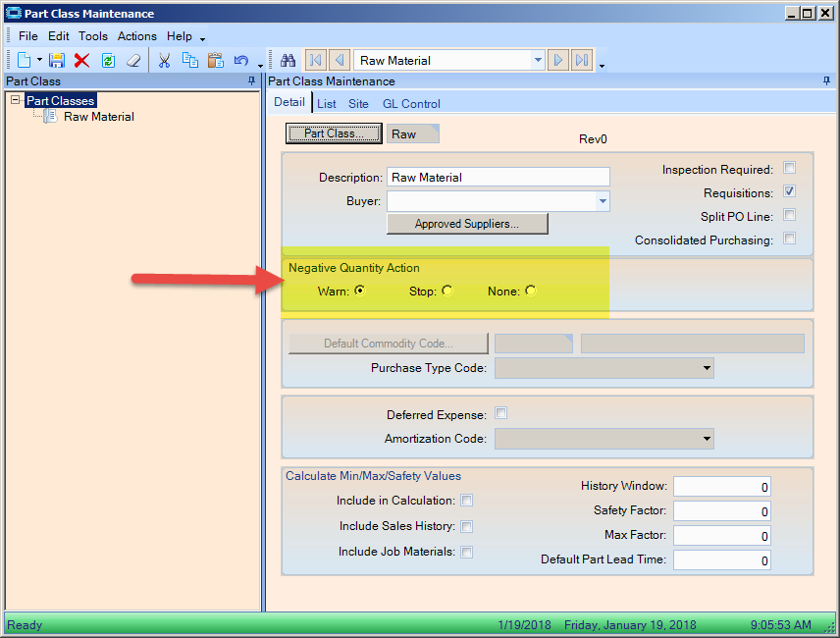
Task: Clear the form with the eraser icon
Action: [133, 60]
